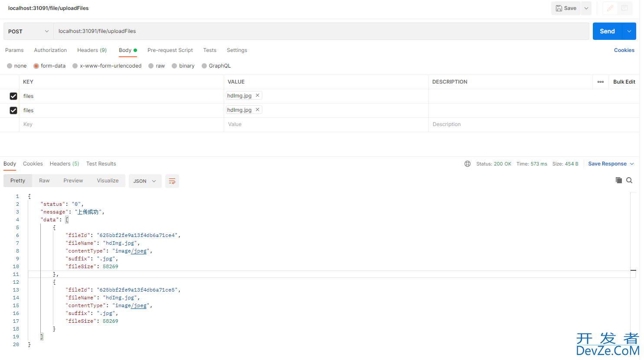Open the Settings tab
The image size is (644, 360).
pos(237,50)
